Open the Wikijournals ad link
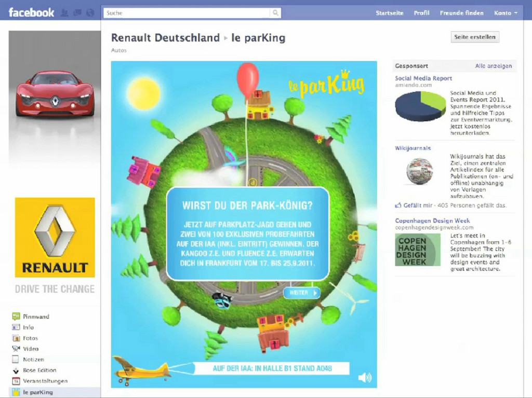 413,148
